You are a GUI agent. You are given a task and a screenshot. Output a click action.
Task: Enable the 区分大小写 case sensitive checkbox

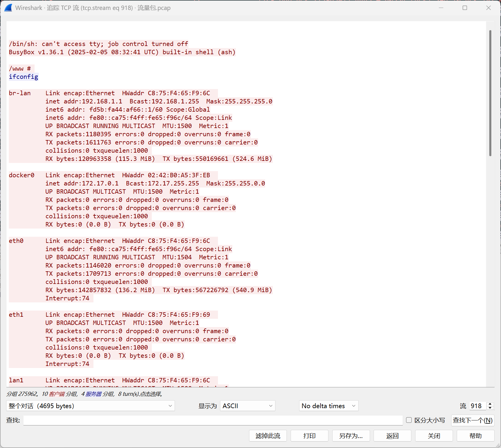click(x=409, y=420)
